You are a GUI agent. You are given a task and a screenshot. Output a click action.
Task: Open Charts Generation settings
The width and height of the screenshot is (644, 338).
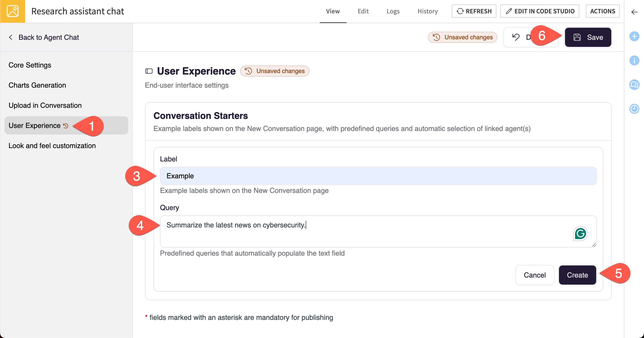point(37,85)
